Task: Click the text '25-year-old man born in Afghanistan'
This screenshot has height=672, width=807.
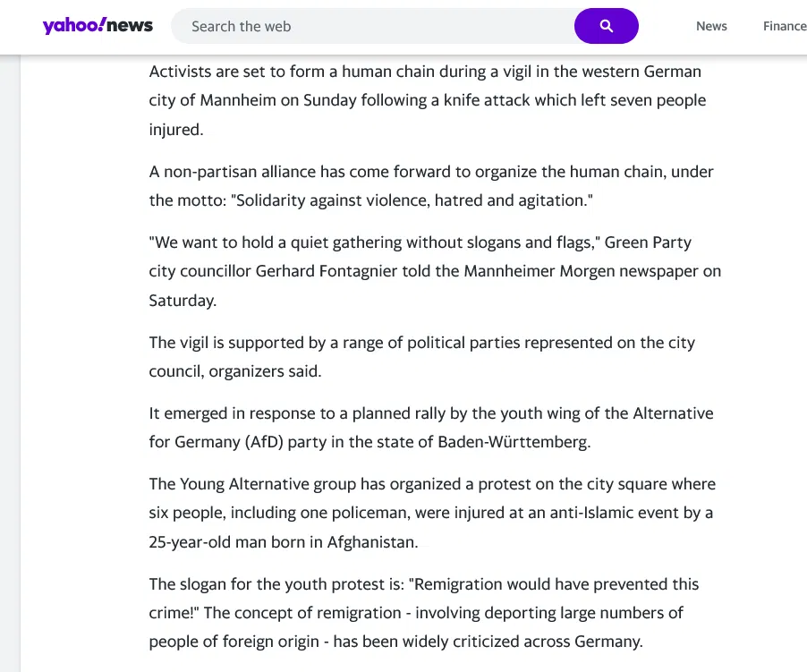Action: [x=283, y=542]
